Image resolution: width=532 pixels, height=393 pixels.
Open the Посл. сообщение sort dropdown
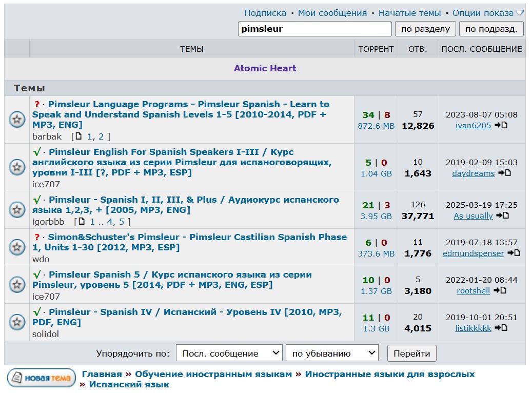point(229,353)
